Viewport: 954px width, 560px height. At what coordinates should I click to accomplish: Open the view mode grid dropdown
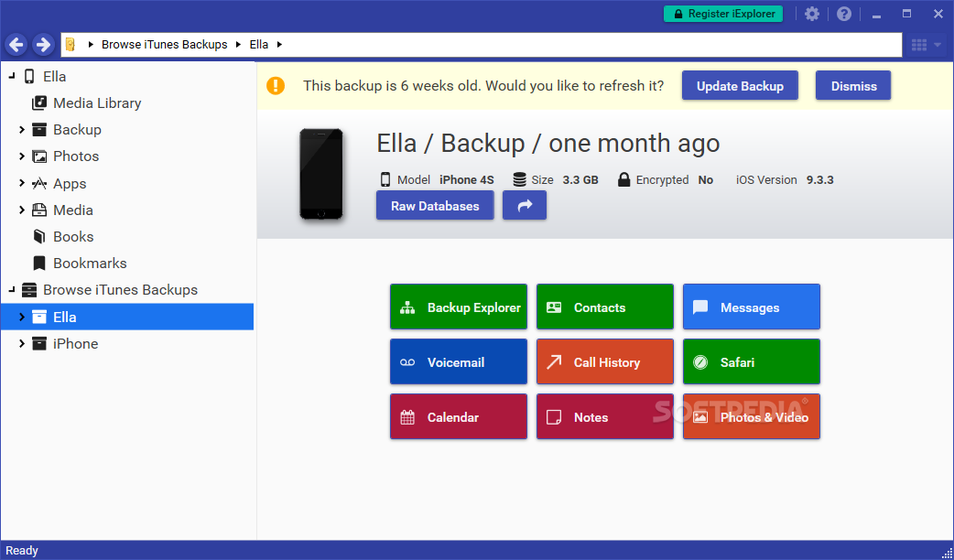click(926, 45)
